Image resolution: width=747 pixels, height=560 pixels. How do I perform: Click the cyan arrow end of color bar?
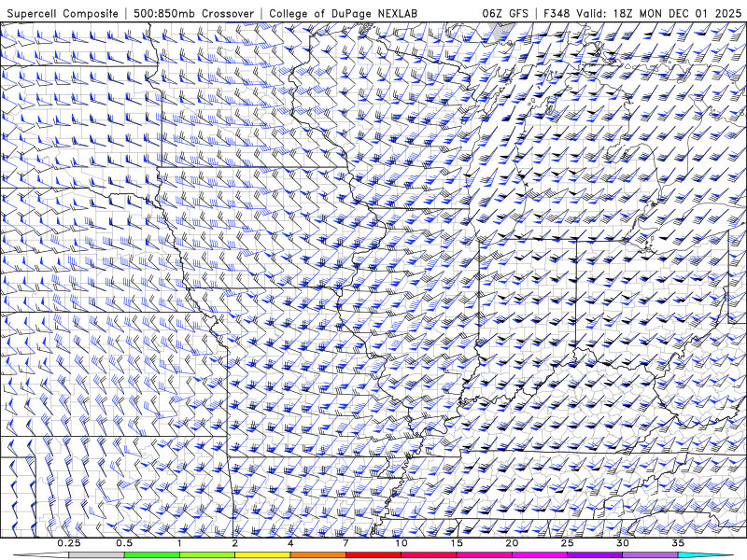705,555
